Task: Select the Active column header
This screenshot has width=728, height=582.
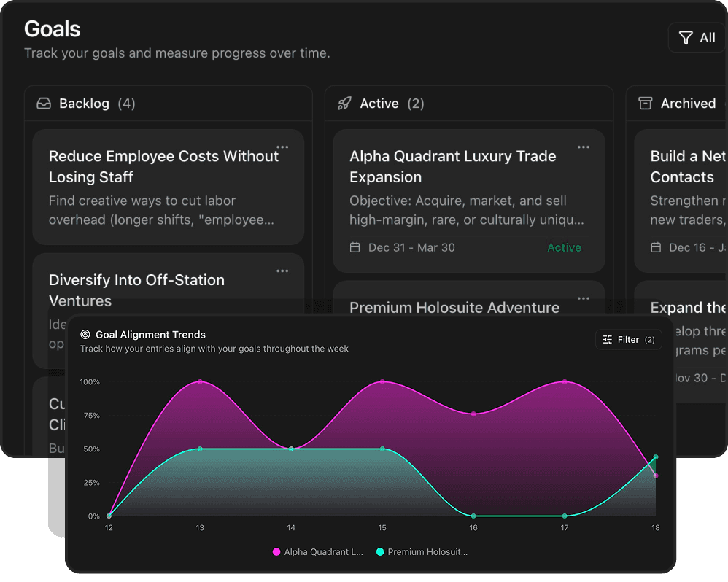Action: click(x=379, y=104)
